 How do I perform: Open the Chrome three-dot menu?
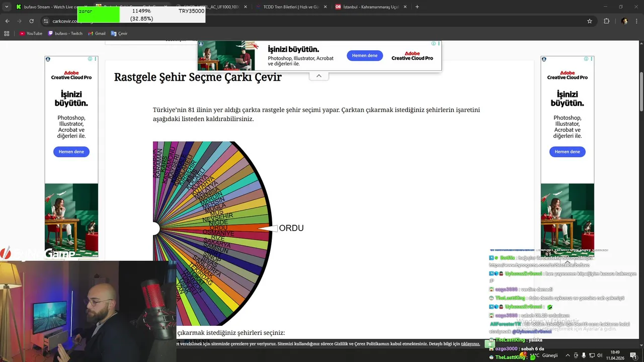tap(637, 21)
